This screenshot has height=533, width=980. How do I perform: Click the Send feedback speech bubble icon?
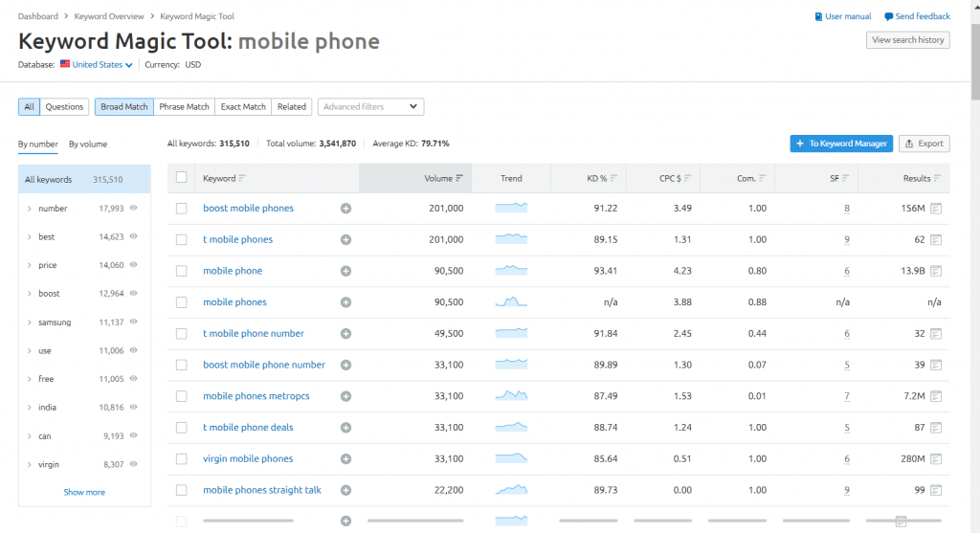(x=888, y=16)
